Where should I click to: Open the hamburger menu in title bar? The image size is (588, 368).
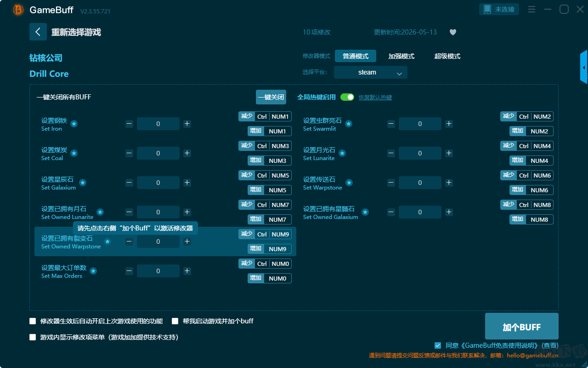[531, 9]
